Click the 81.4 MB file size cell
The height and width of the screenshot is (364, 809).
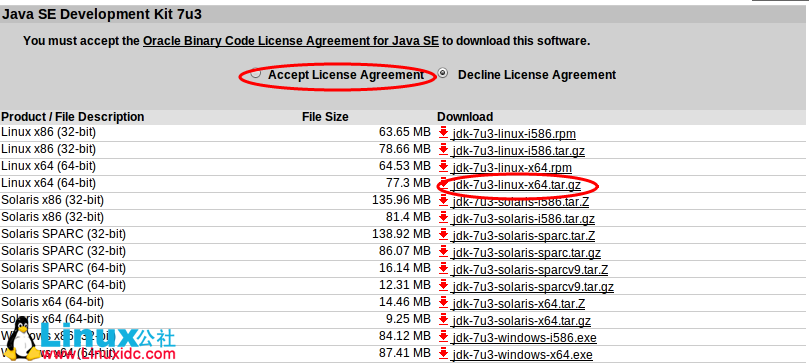coord(408,218)
